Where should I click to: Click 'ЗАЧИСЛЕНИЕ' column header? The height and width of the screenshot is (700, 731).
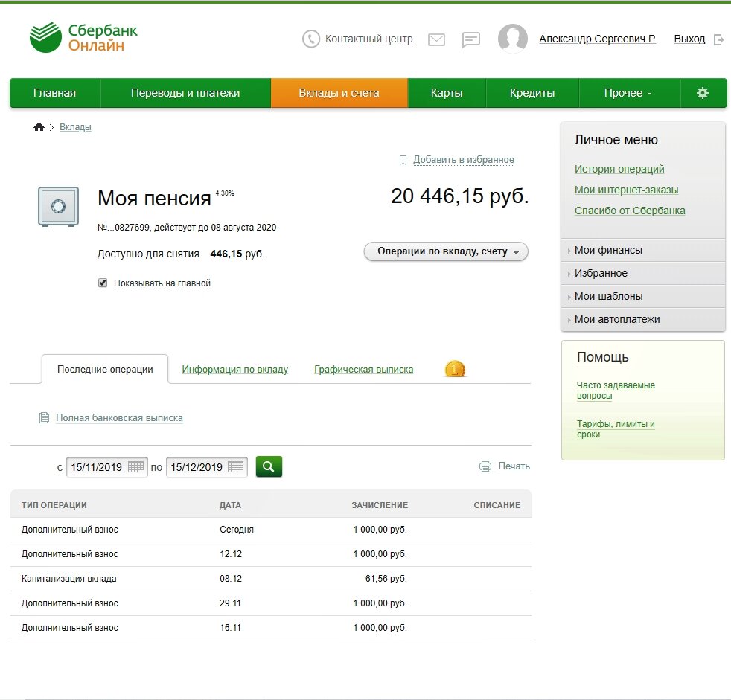coord(380,505)
